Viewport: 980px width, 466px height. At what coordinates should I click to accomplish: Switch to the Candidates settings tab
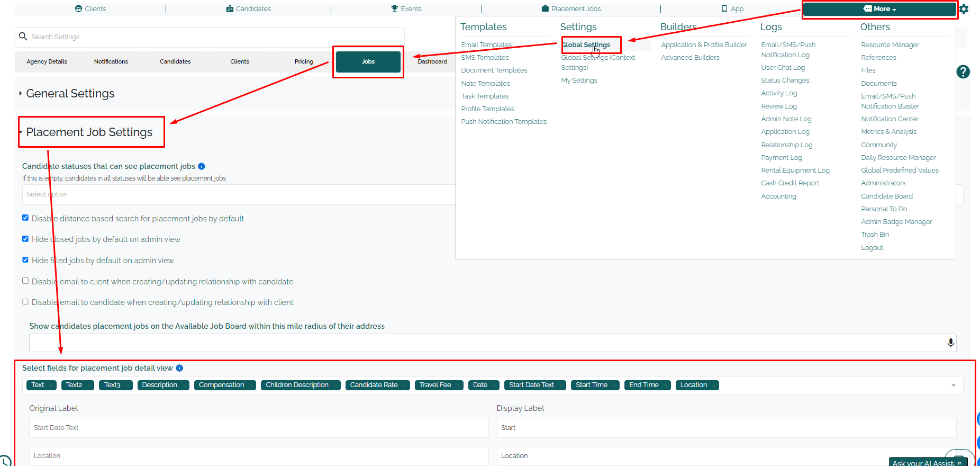[x=175, y=62]
